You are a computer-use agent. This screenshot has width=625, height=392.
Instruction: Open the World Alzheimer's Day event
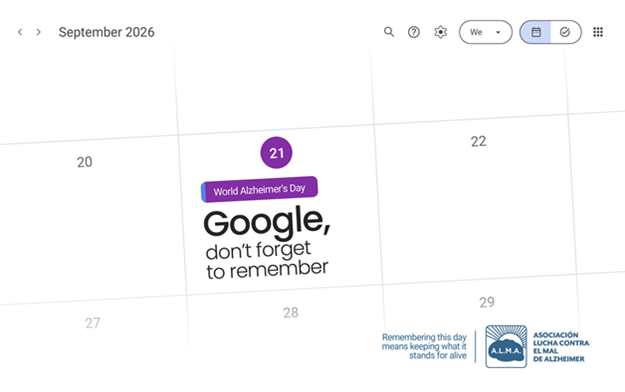click(259, 189)
